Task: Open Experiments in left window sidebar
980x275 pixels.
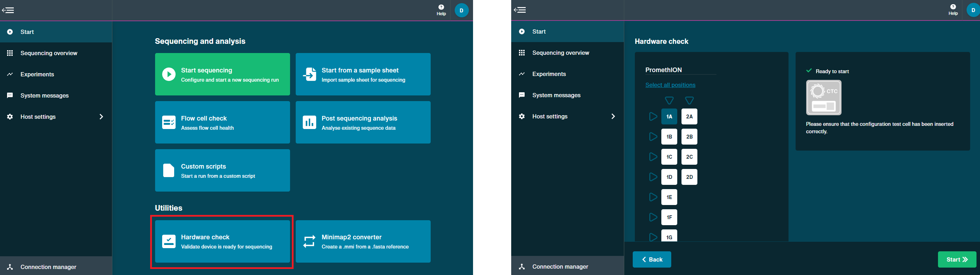Action: tap(56, 74)
